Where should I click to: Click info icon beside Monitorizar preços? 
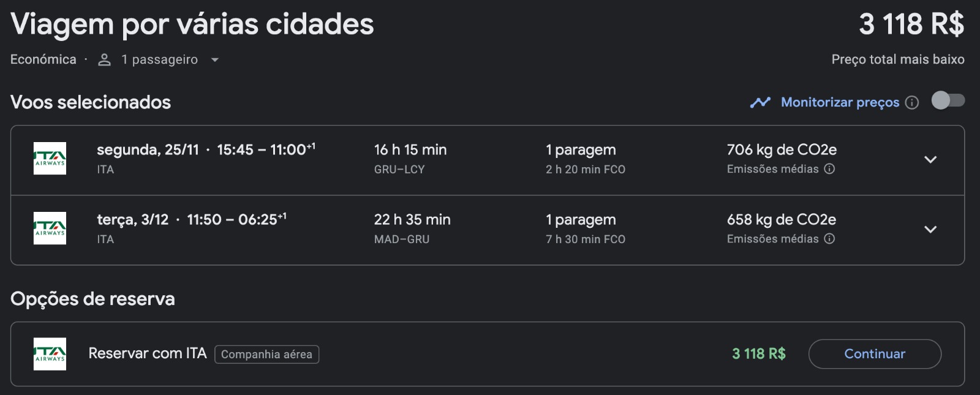point(912,102)
